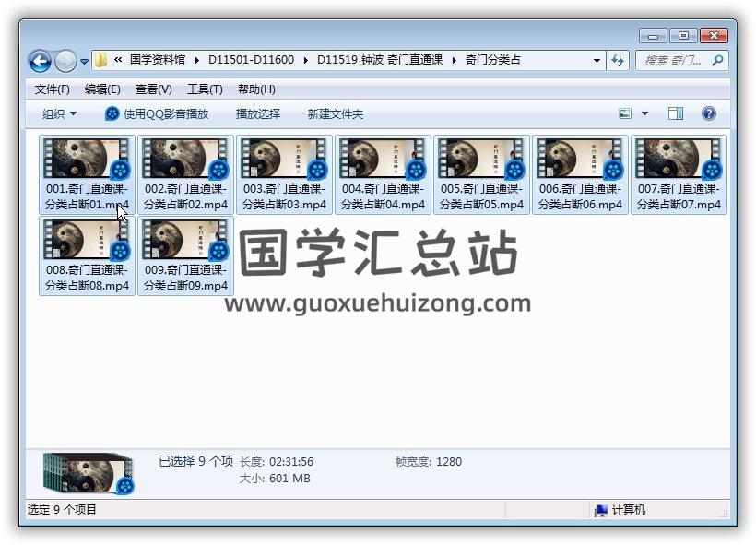Change view with the view icon
756x545 pixels.
[x=625, y=113]
